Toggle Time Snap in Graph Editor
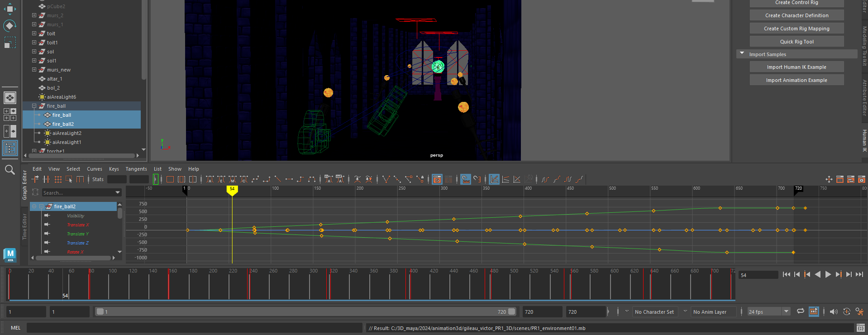 [465, 179]
